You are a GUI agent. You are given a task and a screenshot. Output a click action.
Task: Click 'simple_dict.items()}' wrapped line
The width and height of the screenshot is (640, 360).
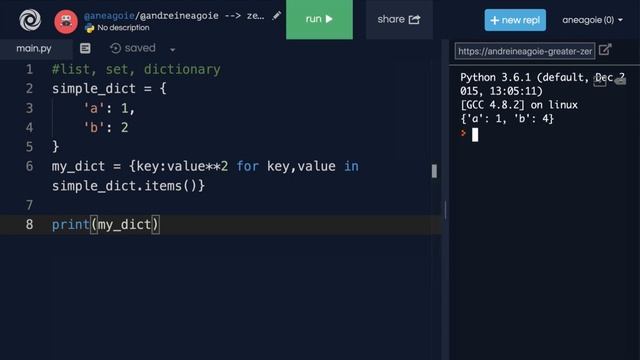coord(129,186)
